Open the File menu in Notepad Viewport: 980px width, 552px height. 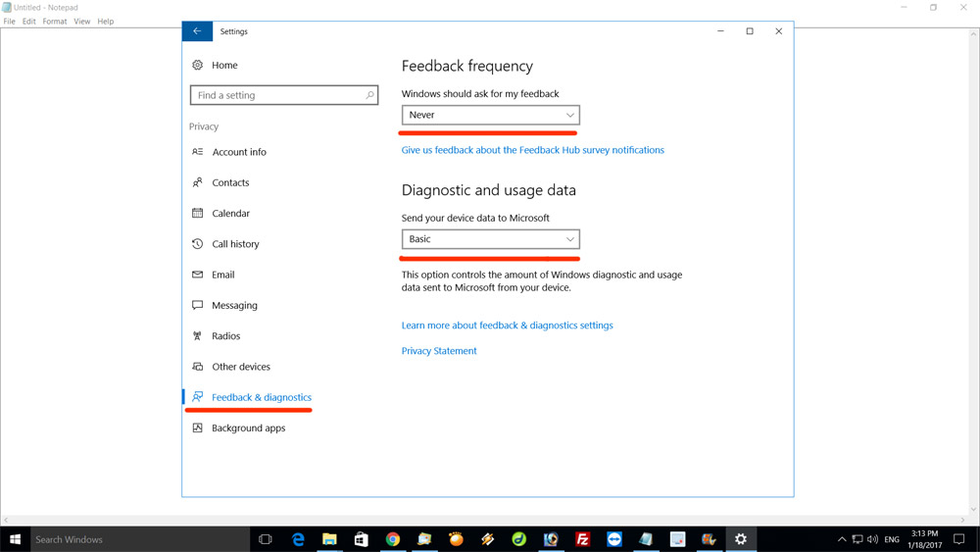coord(10,22)
